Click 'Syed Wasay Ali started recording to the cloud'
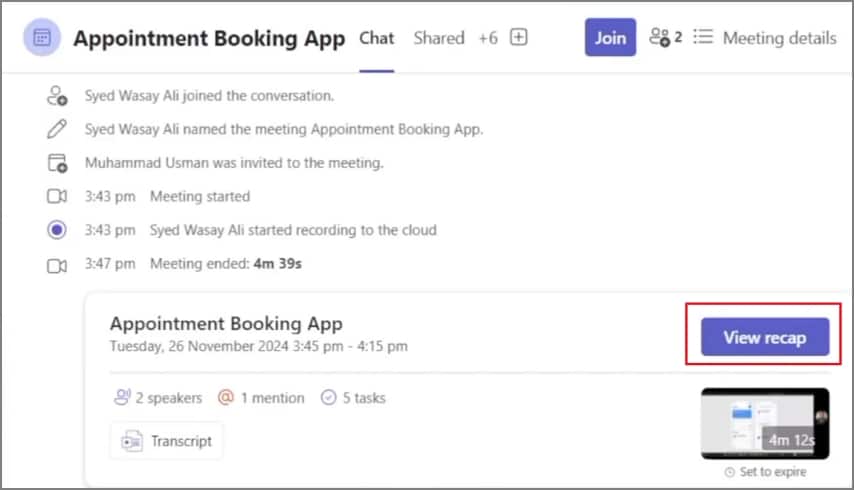The width and height of the screenshot is (854, 490). (x=293, y=230)
